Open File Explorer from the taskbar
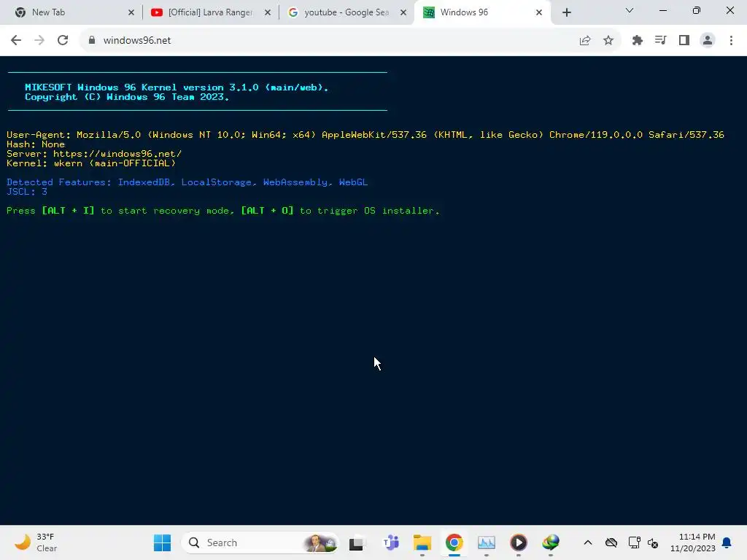Image resolution: width=747 pixels, height=560 pixels. pos(422,542)
